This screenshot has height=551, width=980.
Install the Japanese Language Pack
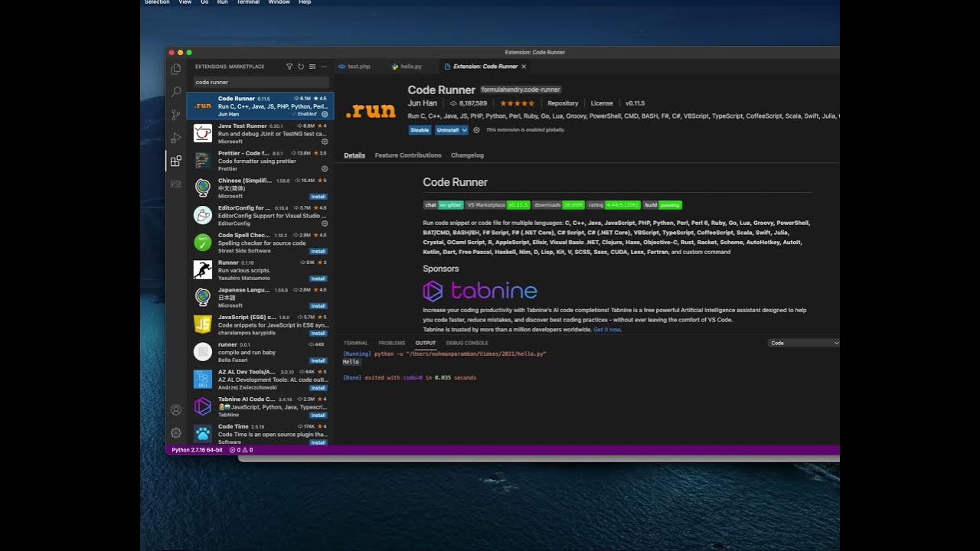click(318, 306)
